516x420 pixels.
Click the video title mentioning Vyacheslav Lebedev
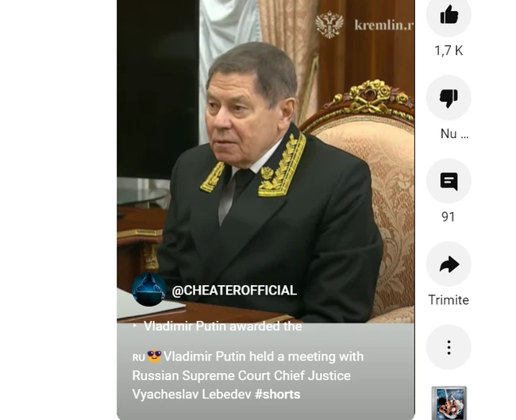coord(248,376)
